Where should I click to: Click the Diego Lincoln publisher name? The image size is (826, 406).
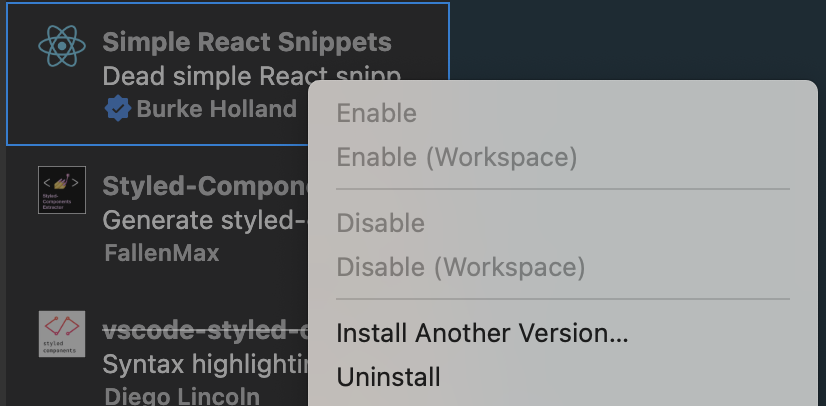pyautogui.click(x=182, y=395)
